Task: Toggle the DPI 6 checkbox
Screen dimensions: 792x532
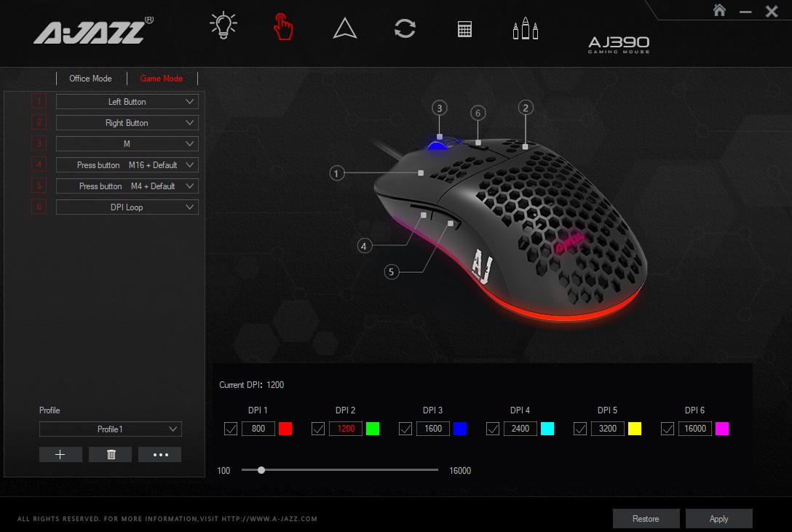Action: pyautogui.click(x=667, y=429)
